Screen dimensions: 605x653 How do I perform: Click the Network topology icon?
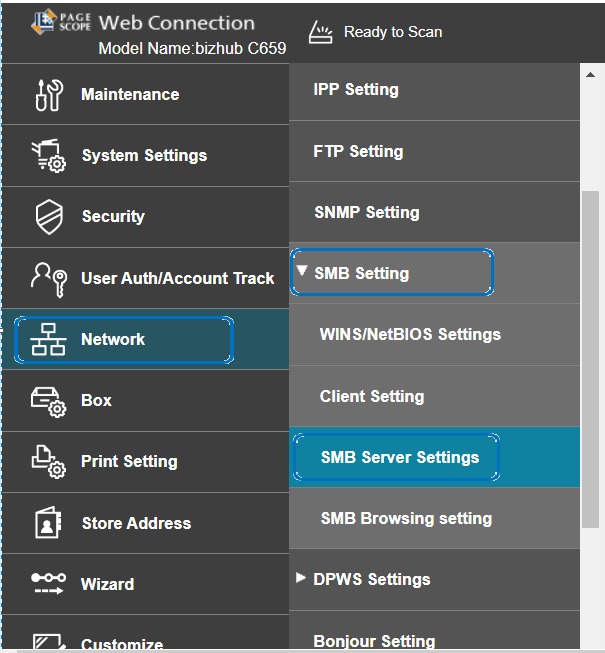tap(49, 340)
